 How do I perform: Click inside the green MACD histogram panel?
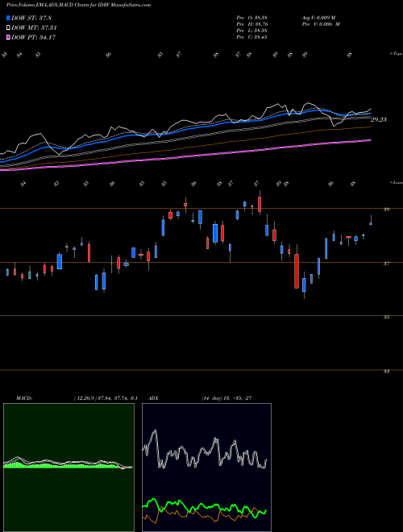(x=69, y=468)
